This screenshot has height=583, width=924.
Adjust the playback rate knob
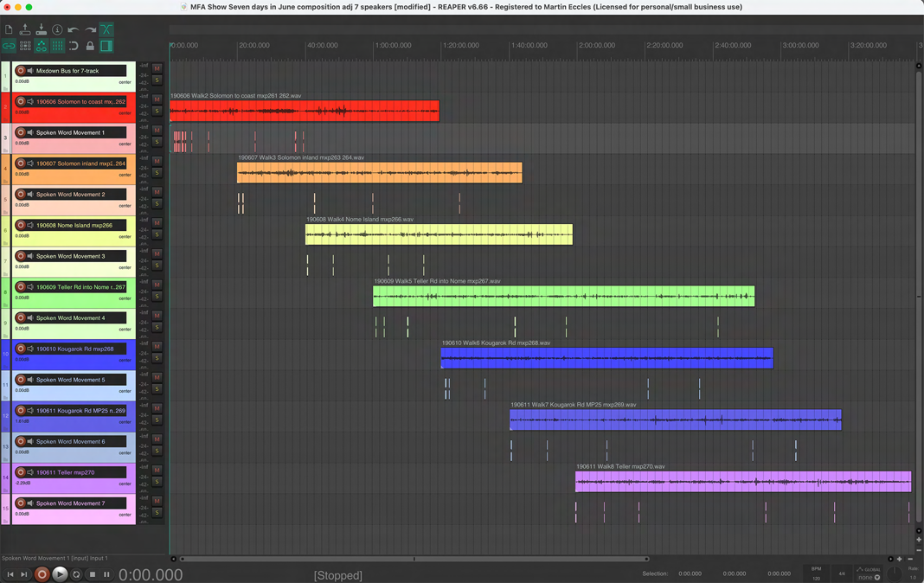[x=895, y=573]
